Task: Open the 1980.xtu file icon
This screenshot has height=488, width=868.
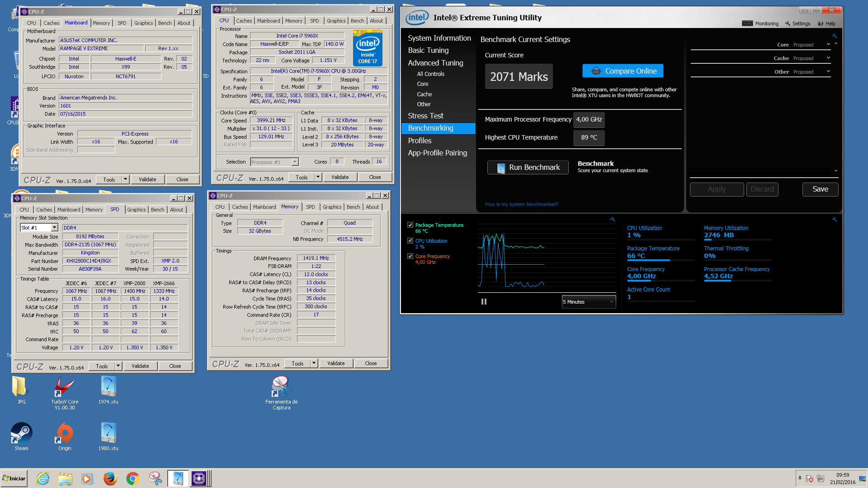Action: [x=108, y=436]
